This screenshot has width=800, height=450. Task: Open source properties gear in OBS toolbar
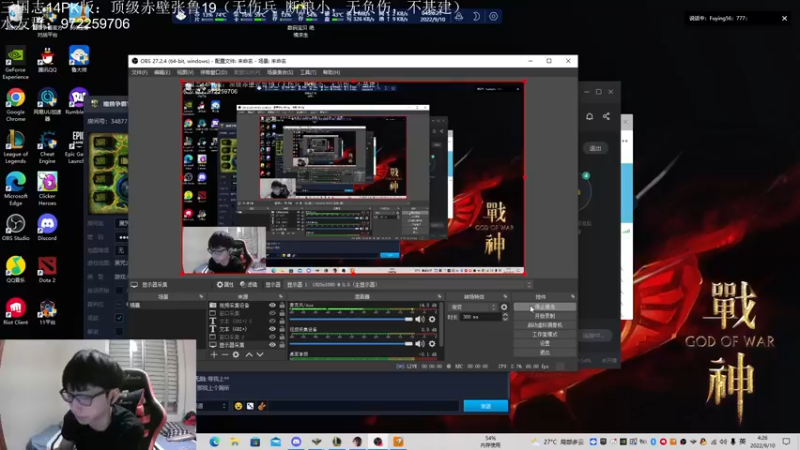pyautogui.click(x=225, y=285)
